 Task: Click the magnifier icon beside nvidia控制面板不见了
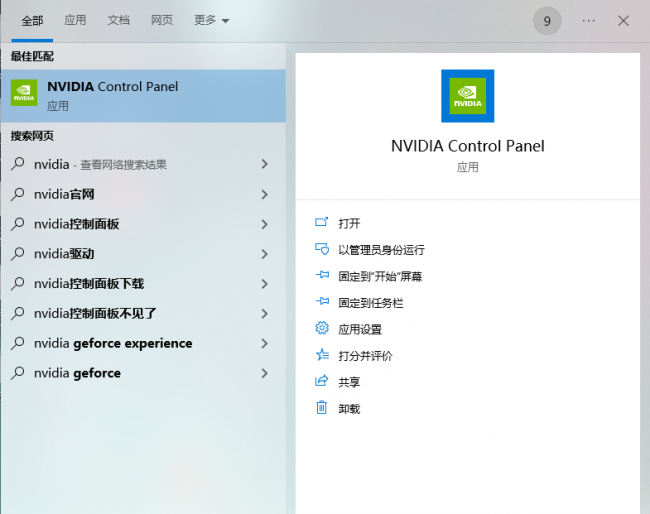point(18,313)
